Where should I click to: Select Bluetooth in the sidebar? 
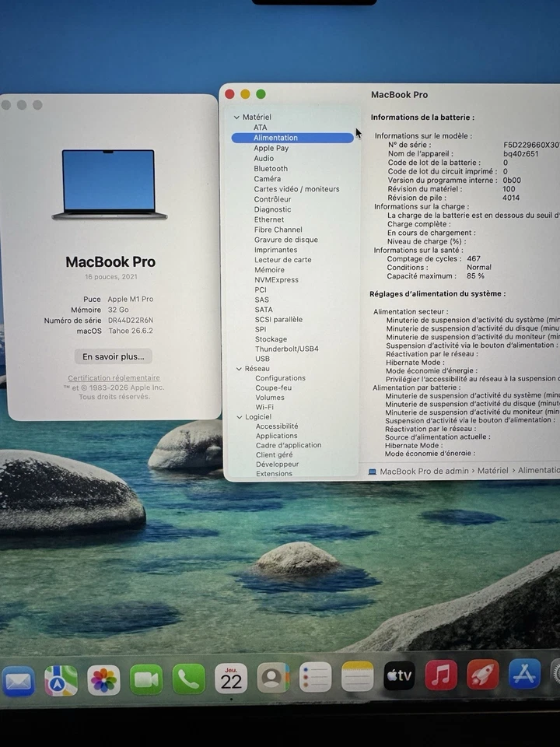pos(271,169)
